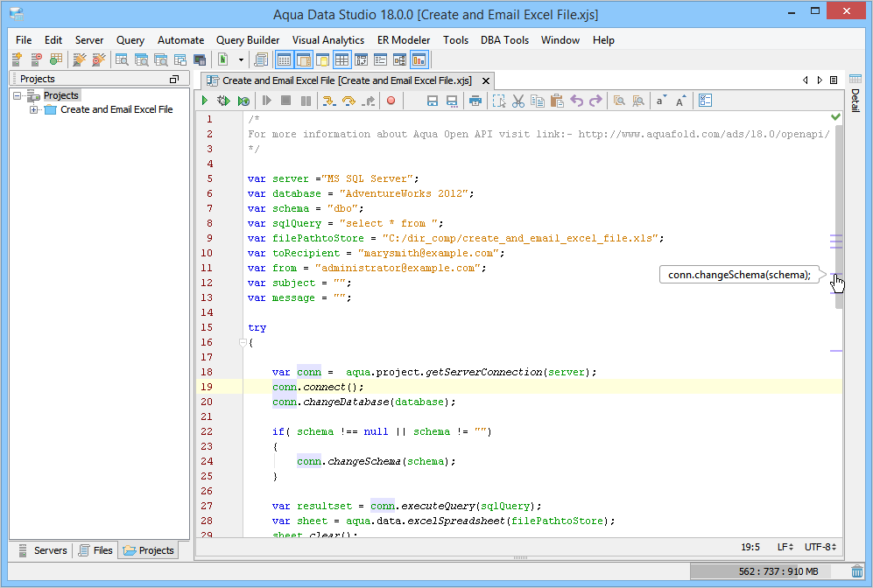Click the scissors Cut icon
873x588 pixels.
[518, 101]
